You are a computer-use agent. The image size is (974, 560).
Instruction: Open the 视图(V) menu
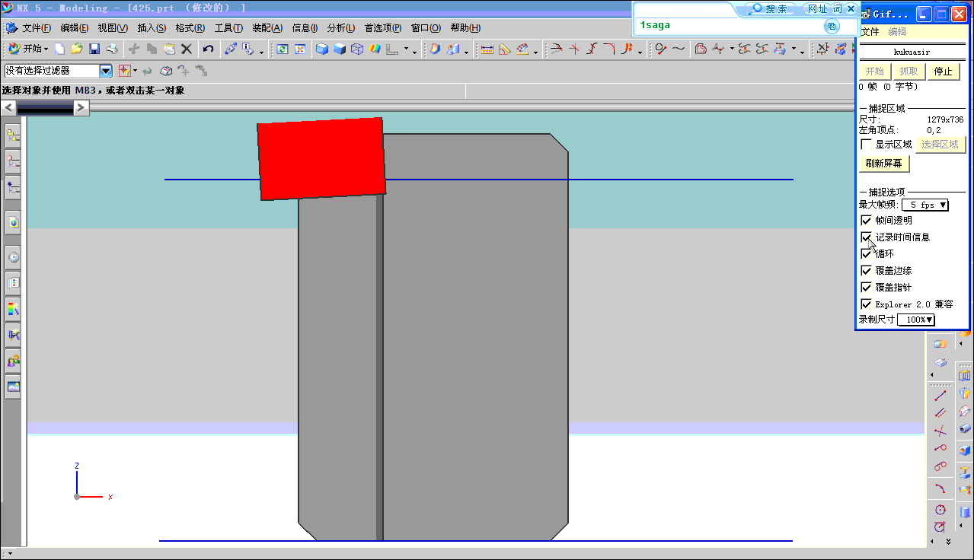tap(113, 28)
